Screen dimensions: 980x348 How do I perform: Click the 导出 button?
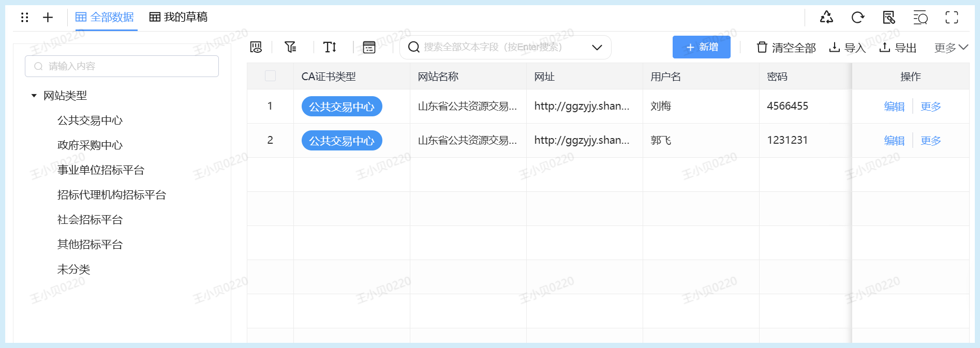tap(898, 48)
